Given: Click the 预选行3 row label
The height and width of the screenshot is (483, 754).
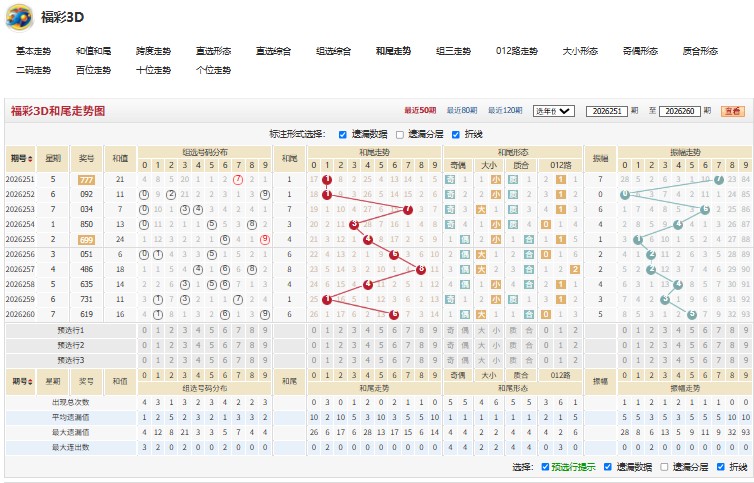Looking at the screenshot, I should pos(71,360).
